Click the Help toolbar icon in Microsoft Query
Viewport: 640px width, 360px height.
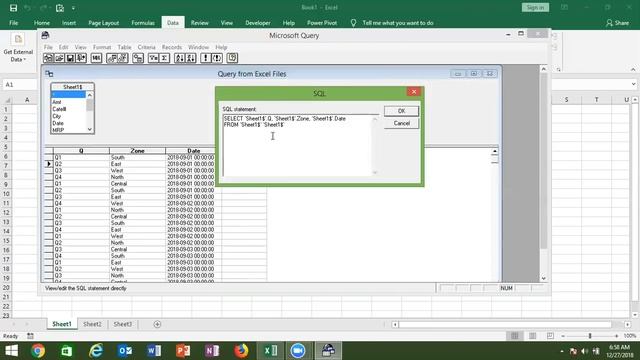click(232, 58)
